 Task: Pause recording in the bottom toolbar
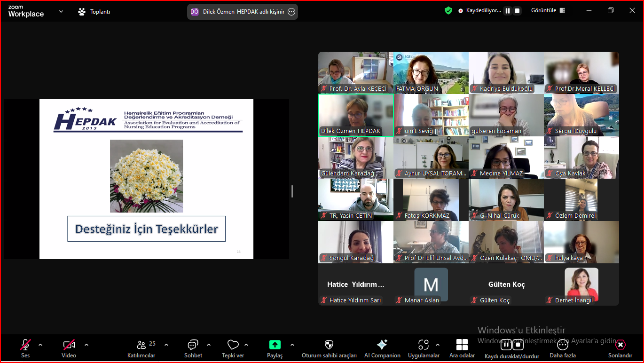tap(506, 345)
